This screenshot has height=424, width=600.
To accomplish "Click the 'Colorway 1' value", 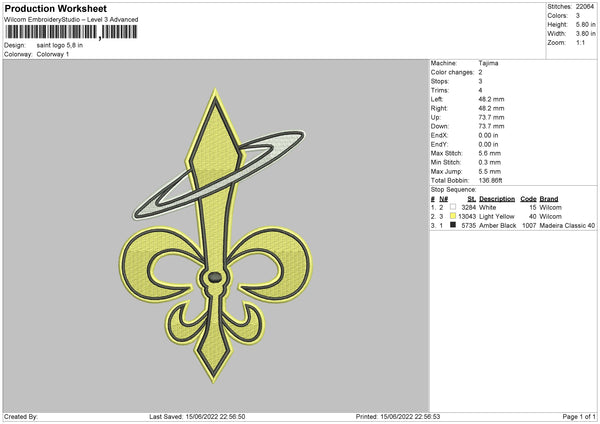I will point(53,54).
